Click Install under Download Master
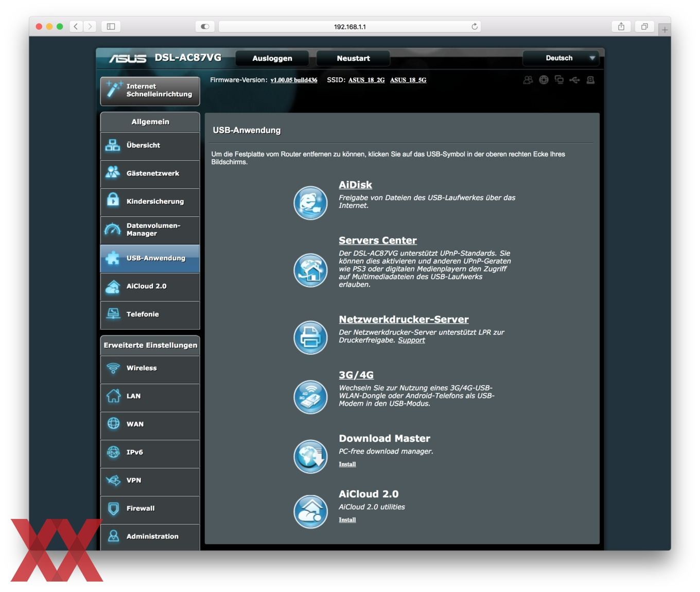700x592 pixels. pyautogui.click(x=347, y=464)
